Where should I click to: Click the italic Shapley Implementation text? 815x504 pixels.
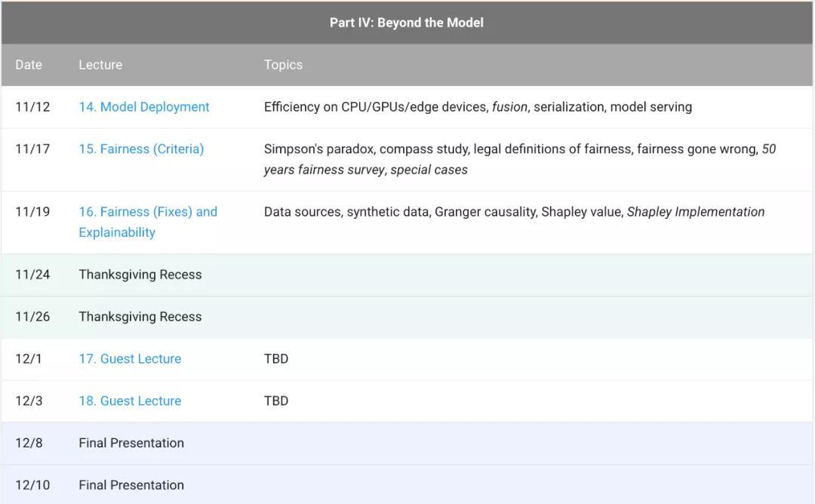pos(695,212)
